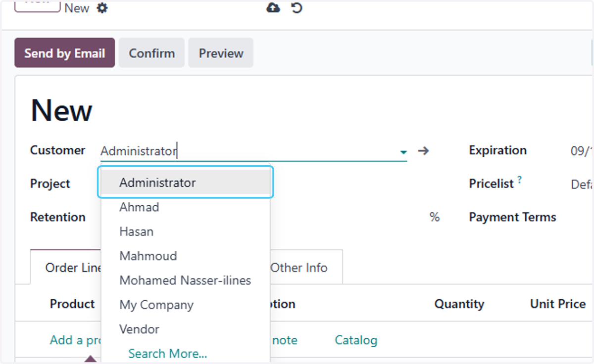The height and width of the screenshot is (364, 594).
Task: Click the Product column header
Action: [72, 304]
